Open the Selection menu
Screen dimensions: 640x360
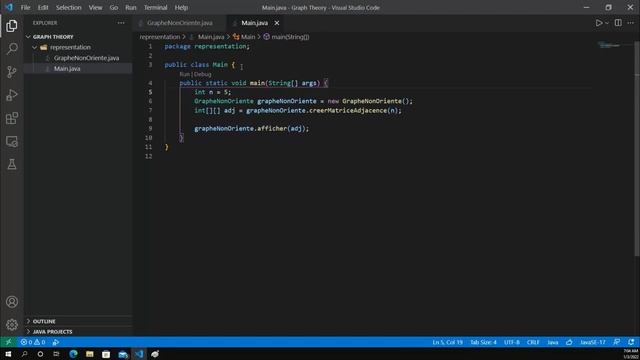69,7
